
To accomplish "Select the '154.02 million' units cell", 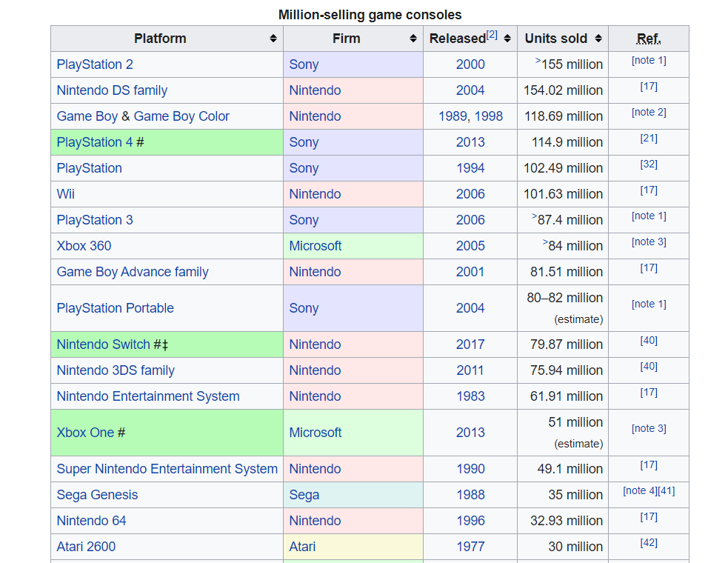I will (563, 90).
